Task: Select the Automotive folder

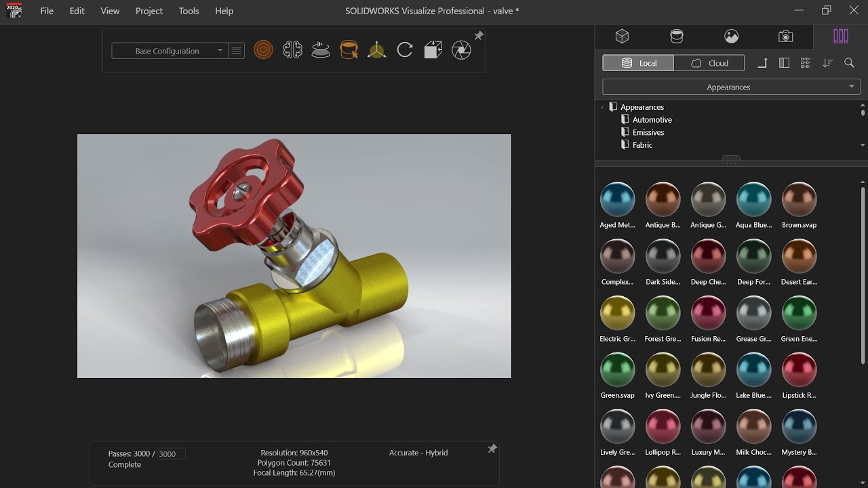Action: [652, 119]
